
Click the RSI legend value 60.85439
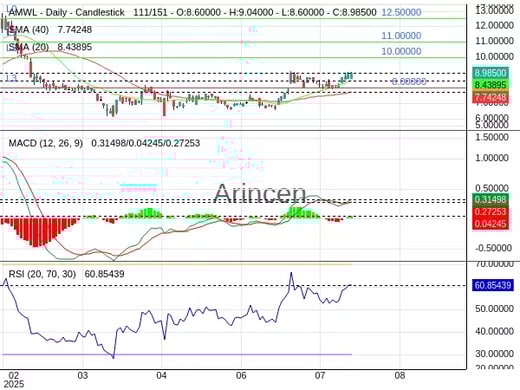pyautogui.click(x=105, y=274)
